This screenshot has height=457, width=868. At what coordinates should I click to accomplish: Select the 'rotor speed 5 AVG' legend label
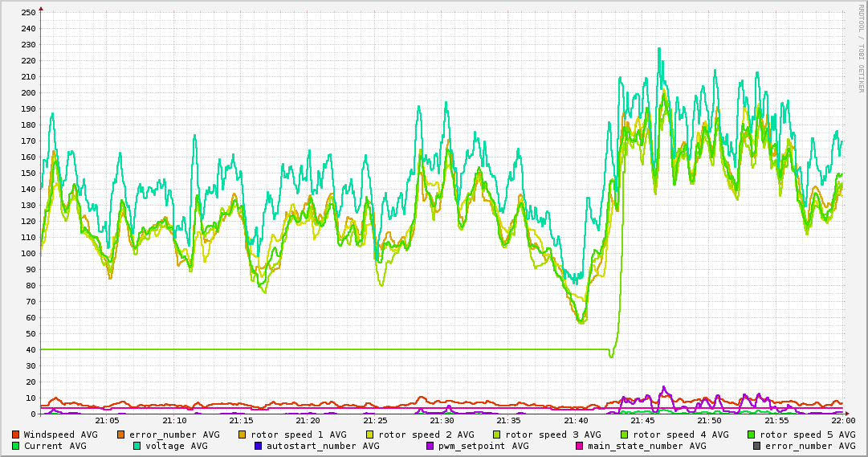pyautogui.click(x=808, y=435)
